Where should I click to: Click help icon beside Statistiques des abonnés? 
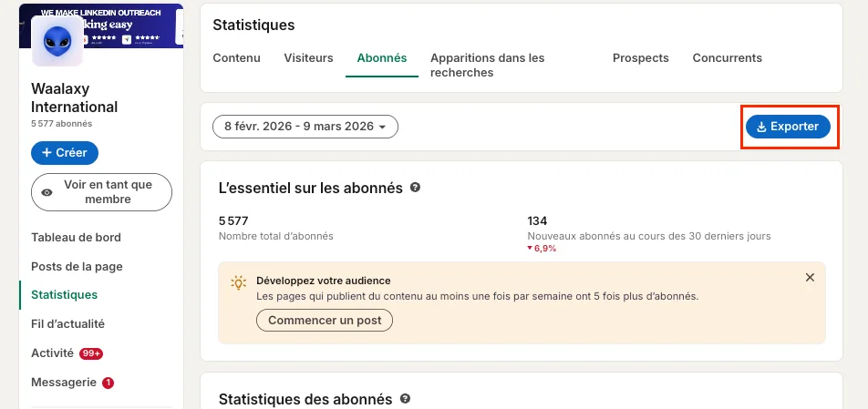tap(405, 398)
